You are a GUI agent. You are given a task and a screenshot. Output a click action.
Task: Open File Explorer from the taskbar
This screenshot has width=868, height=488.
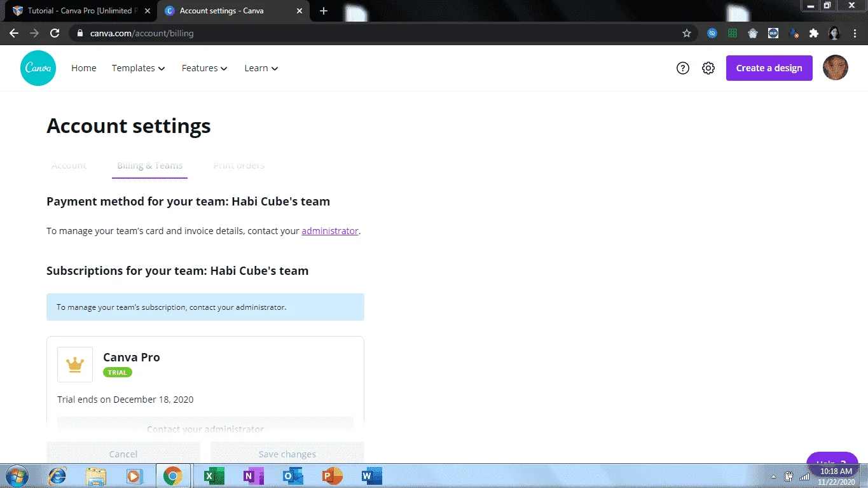pos(96,475)
